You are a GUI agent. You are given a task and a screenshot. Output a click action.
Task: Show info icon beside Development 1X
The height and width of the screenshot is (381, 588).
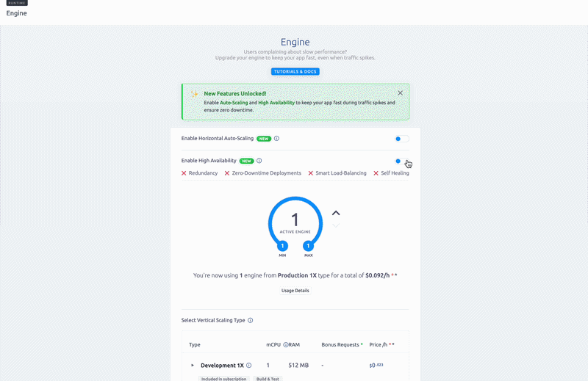coord(248,366)
